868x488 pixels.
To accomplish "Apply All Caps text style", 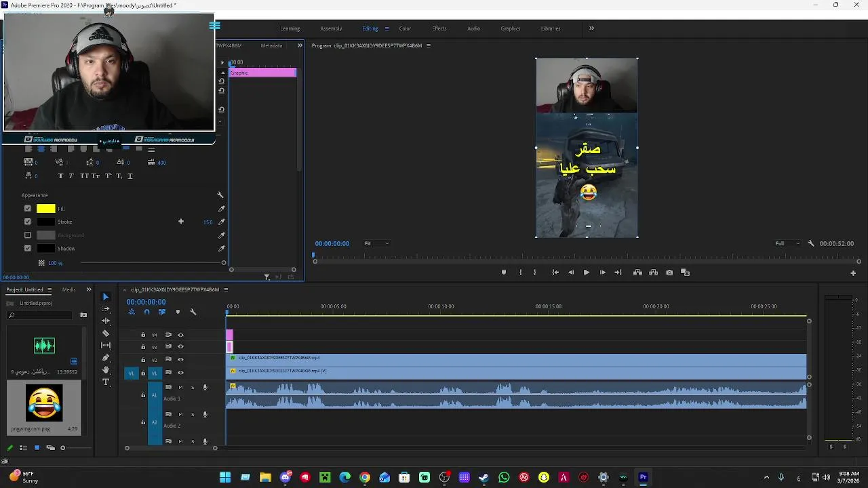I will tap(84, 176).
